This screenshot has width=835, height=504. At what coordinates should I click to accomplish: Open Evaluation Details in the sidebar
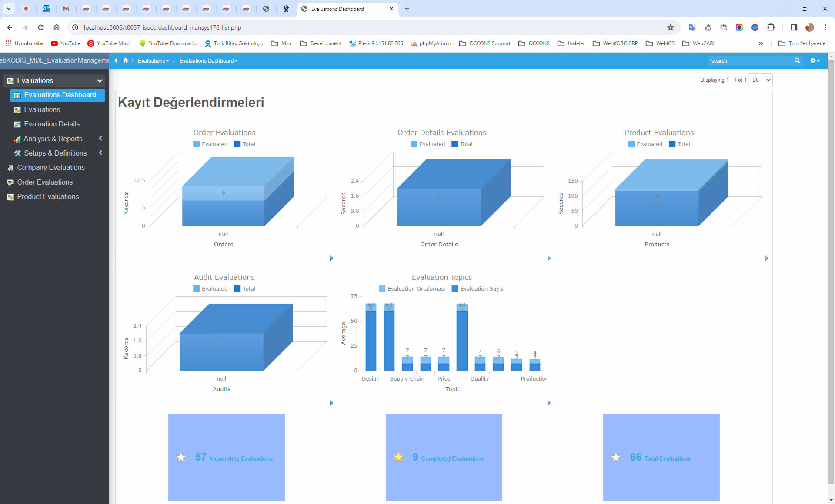click(x=52, y=124)
